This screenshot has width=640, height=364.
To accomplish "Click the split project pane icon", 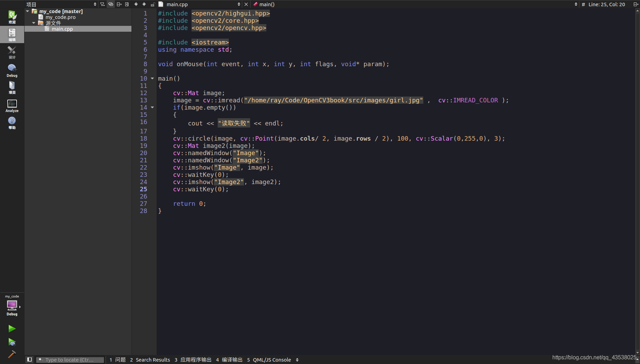I will pyautogui.click(x=119, y=4).
